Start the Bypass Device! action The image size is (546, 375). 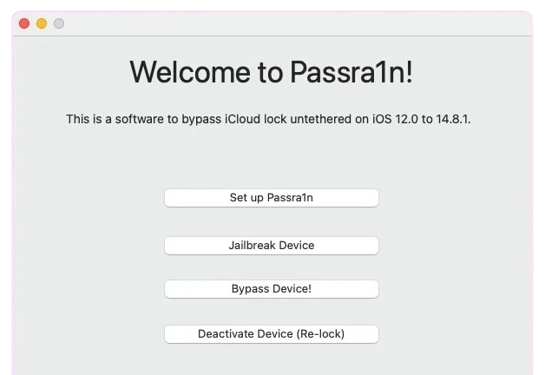point(271,289)
